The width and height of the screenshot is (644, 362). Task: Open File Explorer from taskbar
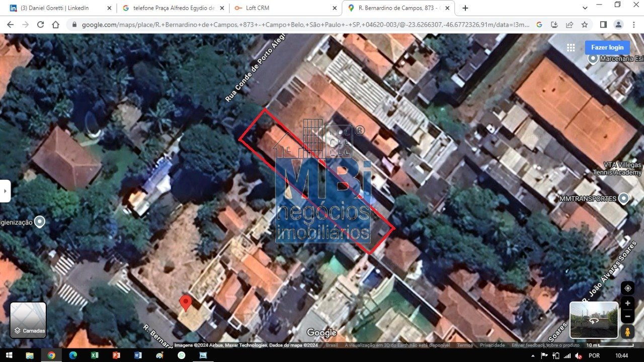(x=30, y=355)
